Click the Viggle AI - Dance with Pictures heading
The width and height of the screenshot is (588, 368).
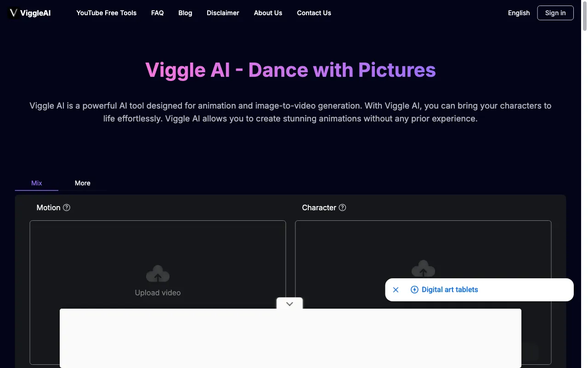point(290,70)
